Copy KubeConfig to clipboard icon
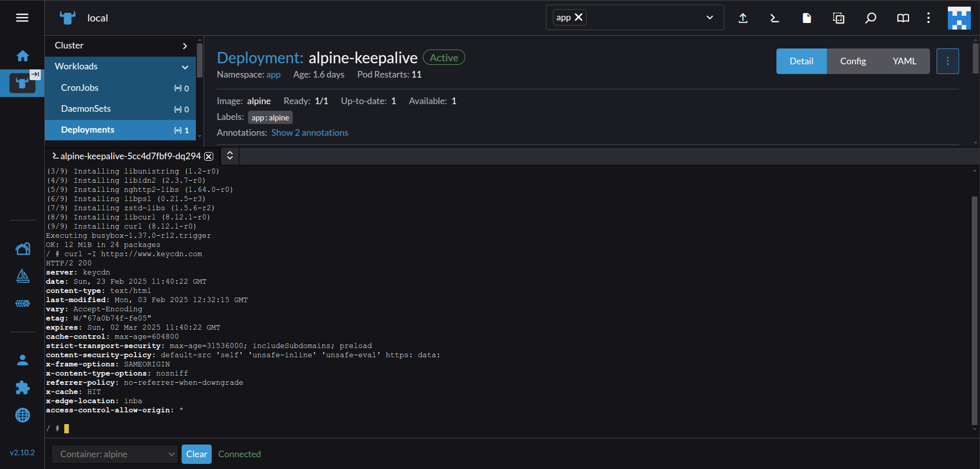This screenshot has width=980, height=469. click(x=839, y=18)
